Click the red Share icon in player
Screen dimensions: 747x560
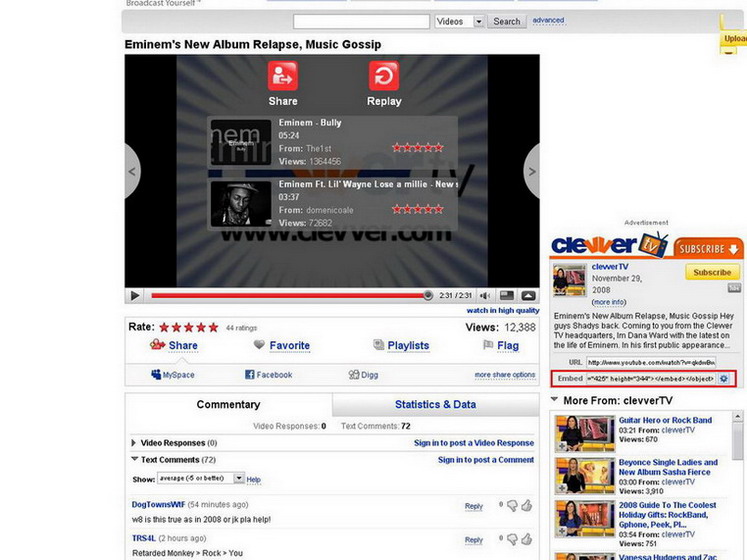coord(283,76)
